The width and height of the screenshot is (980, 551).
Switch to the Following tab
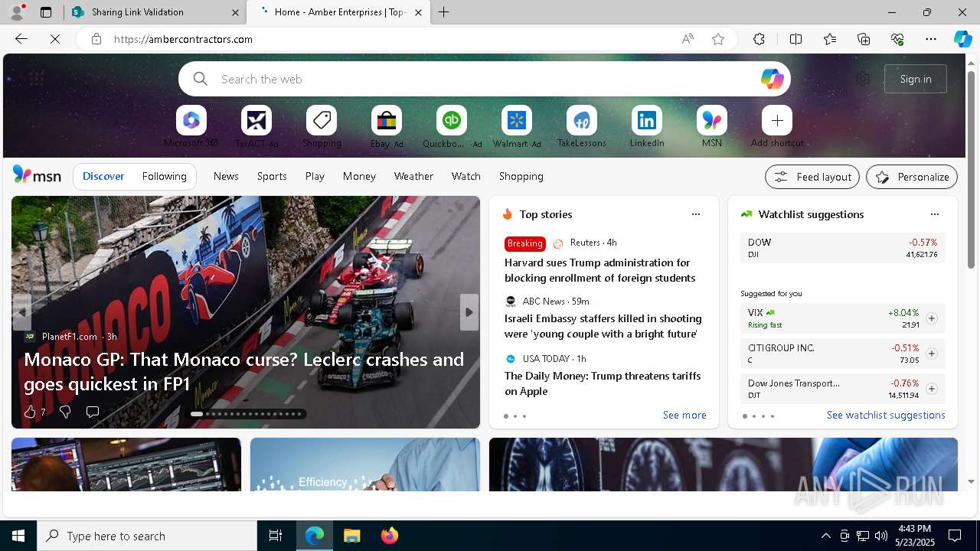(x=164, y=176)
